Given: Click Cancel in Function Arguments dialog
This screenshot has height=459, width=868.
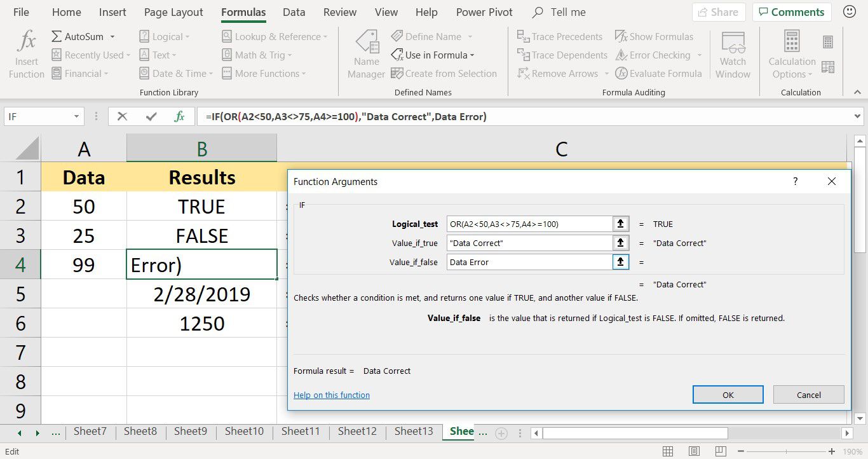Looking at the screenshot, I should pyautogui.click(x=809, y=395).
